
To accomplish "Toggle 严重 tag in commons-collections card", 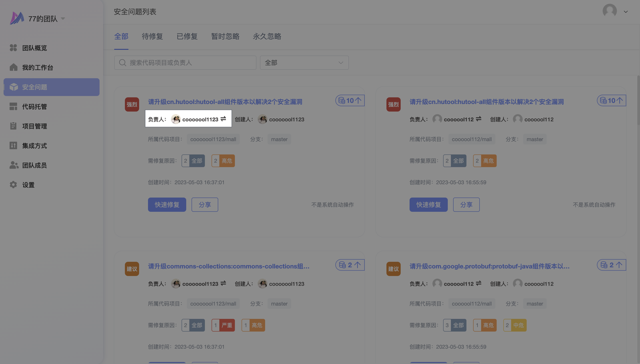I will pyautogui.click(x=223, y=325).
